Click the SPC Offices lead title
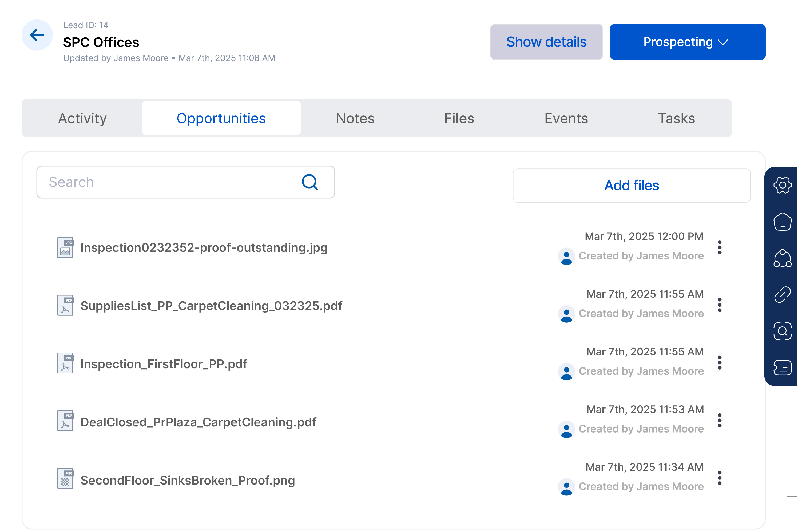The height and width of the screenshot is (532, 798). [x=101, y=42]
